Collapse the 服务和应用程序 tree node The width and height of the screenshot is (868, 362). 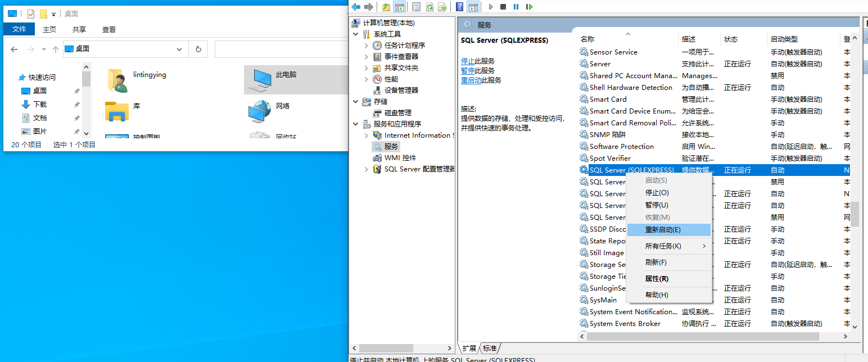click(356, 124)
